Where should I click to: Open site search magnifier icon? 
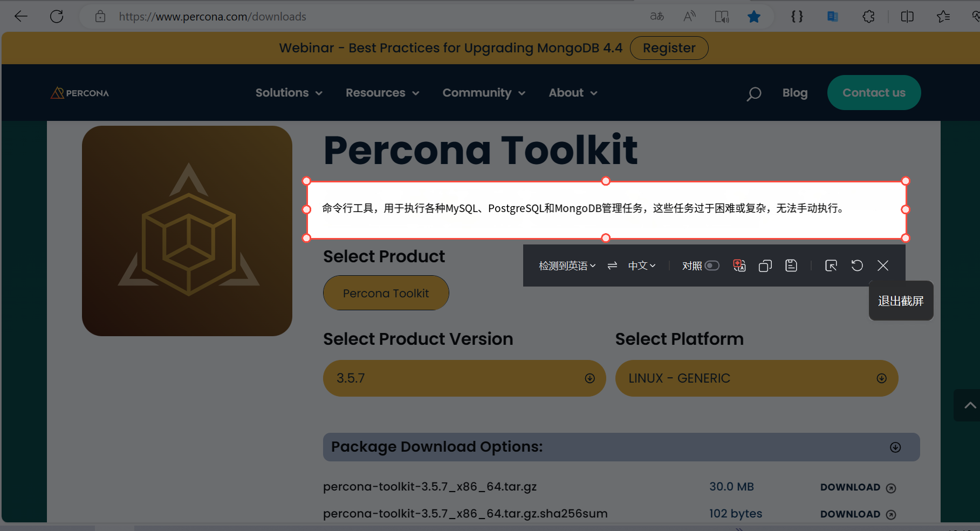[753, 94]
